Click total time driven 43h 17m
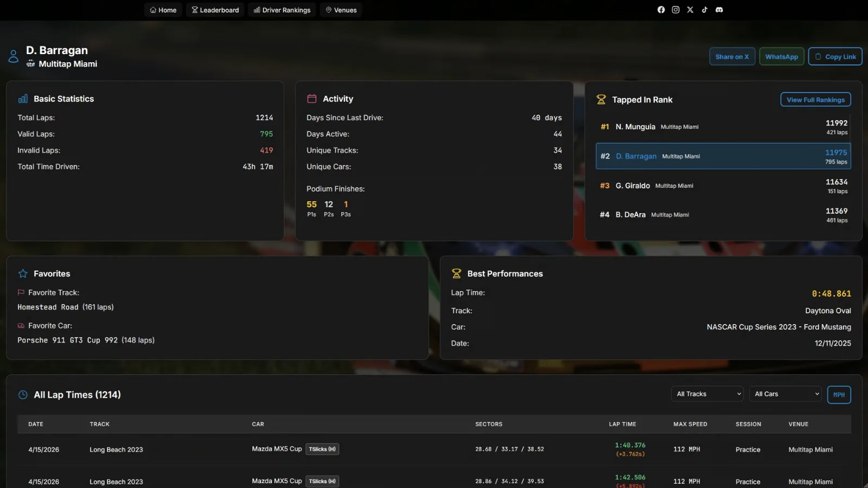The image size is (868, 488). coord(258,166)
